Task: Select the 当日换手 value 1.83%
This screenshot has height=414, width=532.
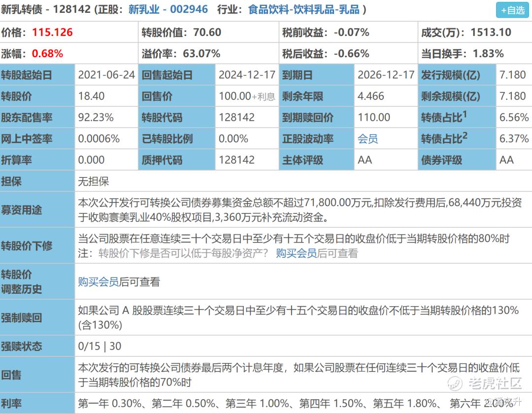Action: click(x=488, y=53)
